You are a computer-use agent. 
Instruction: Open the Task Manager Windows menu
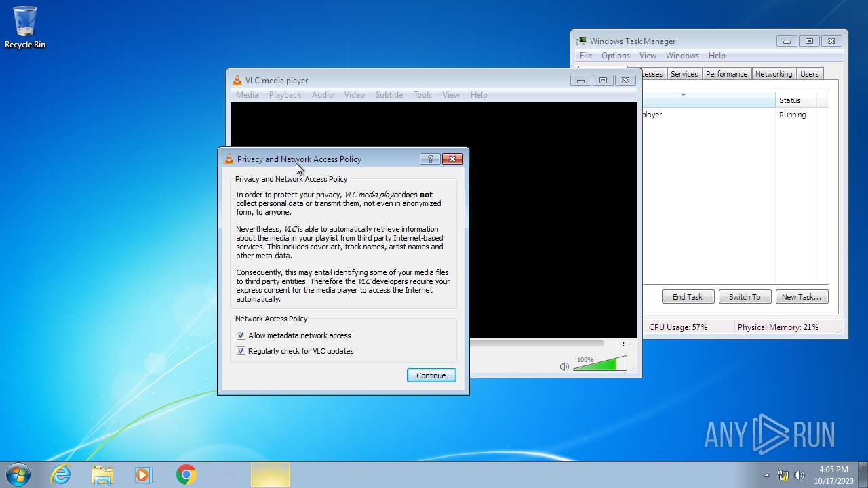click(682, 56)
